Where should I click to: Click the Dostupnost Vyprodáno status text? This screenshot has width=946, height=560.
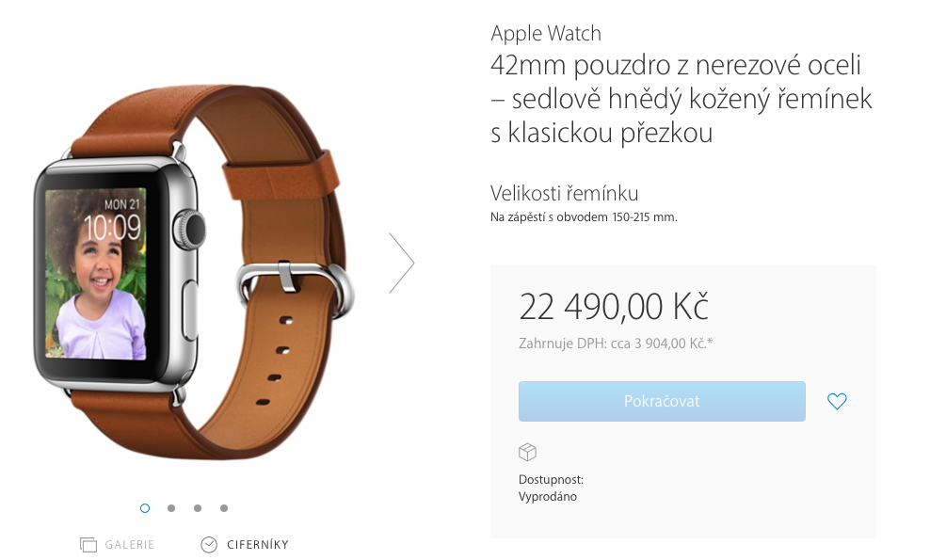551,488
